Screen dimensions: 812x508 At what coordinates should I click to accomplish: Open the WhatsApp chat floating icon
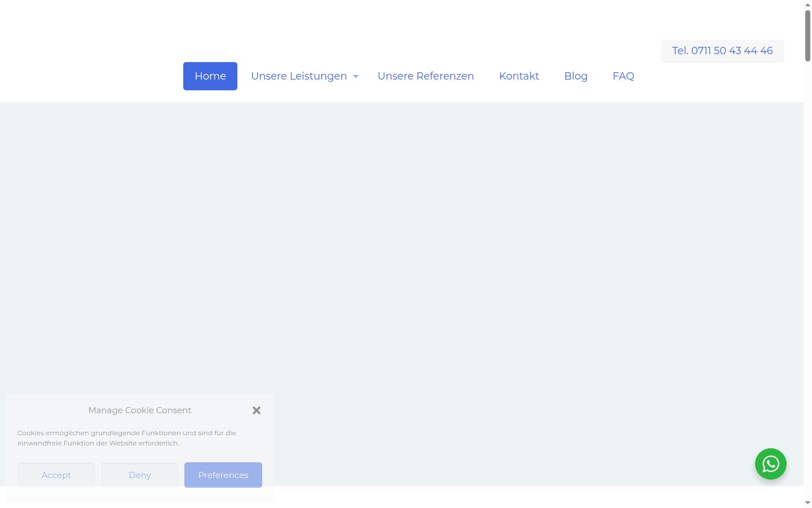coord(771,464)
